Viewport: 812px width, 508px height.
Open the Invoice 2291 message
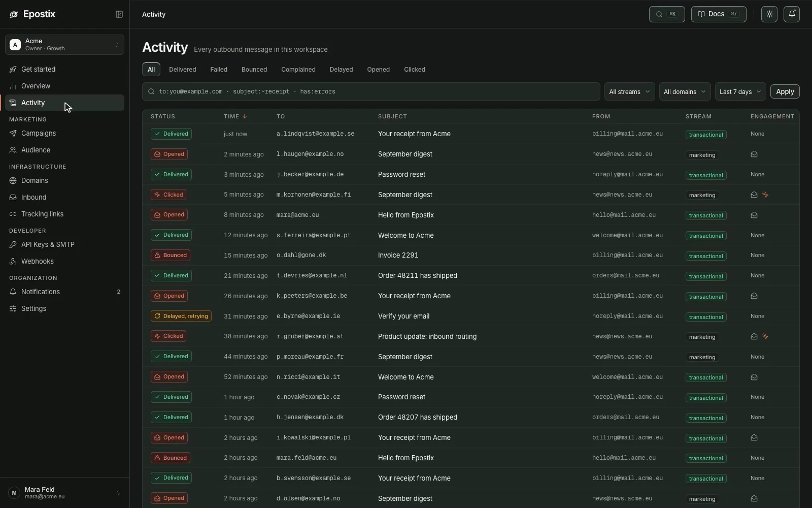tap(398, 256)
